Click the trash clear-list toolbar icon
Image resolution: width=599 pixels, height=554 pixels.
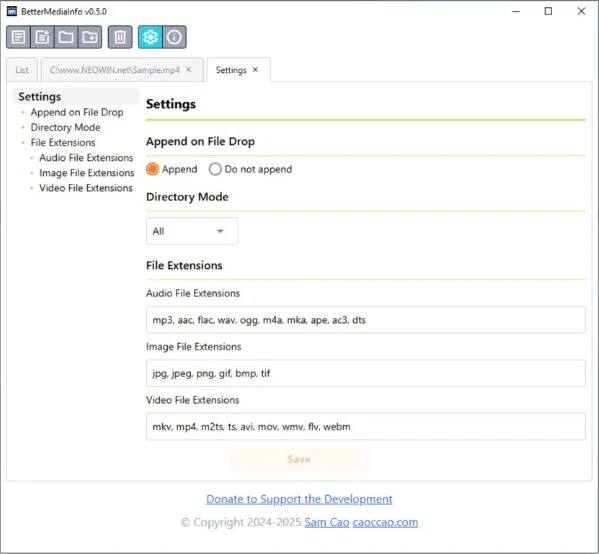point(120,37)
